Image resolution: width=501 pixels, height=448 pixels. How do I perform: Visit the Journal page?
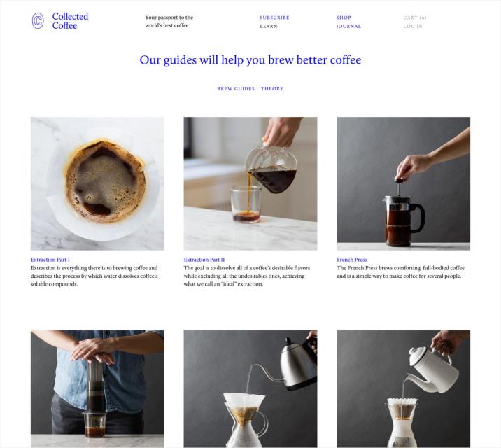click(x=348, y=26)
